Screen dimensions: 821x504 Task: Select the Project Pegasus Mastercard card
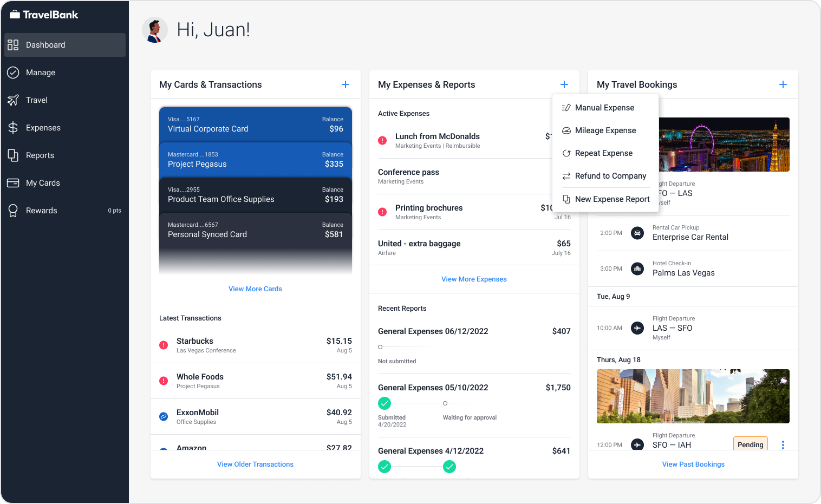pos(255,160)
